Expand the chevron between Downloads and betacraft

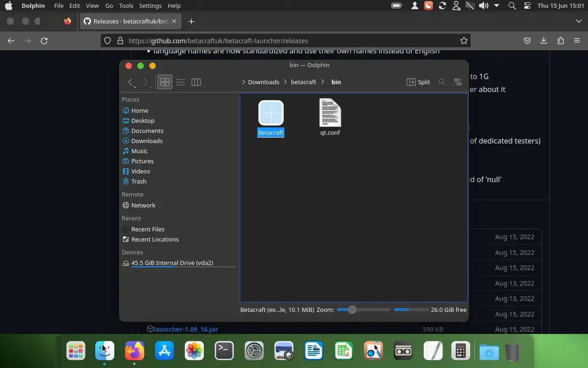[x=285, y=82]
